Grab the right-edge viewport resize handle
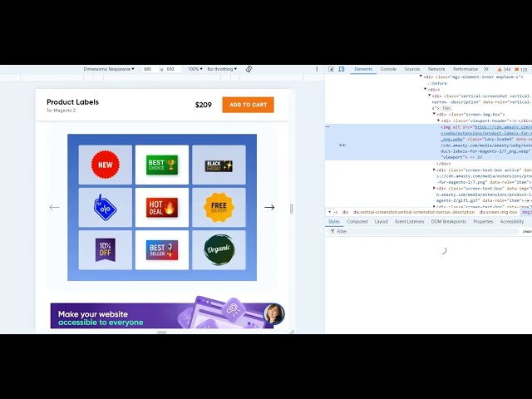 click(x=291, y=209)
